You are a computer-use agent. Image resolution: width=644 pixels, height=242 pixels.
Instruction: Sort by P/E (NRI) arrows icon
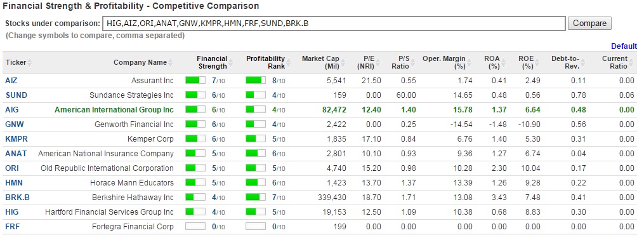(378, 63)
